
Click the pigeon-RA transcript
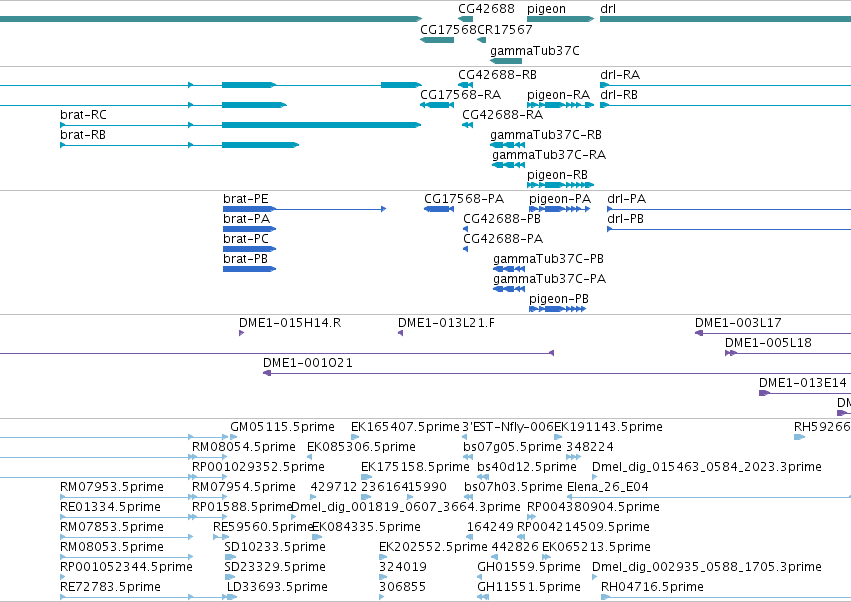tap(560, 105)
